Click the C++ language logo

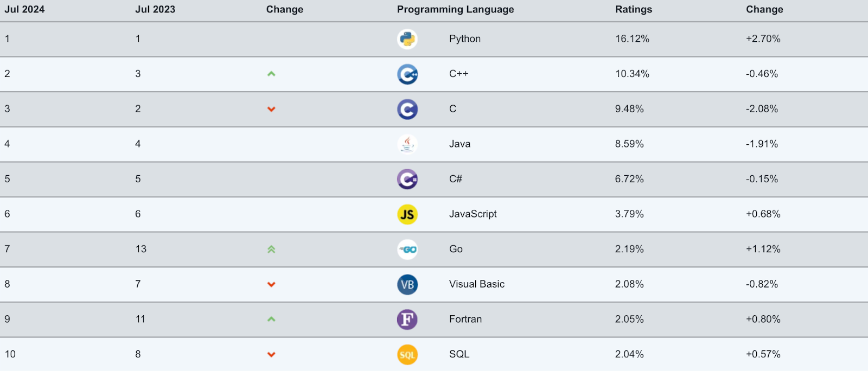coord(407,74)
